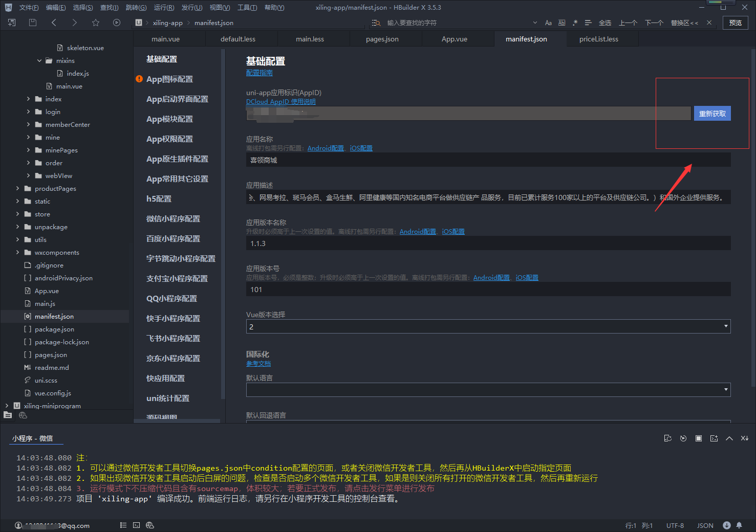Click the download update icon in status bar
This screenshot has width=756, height=532.
pyautogui.click(x=727, y=525)
